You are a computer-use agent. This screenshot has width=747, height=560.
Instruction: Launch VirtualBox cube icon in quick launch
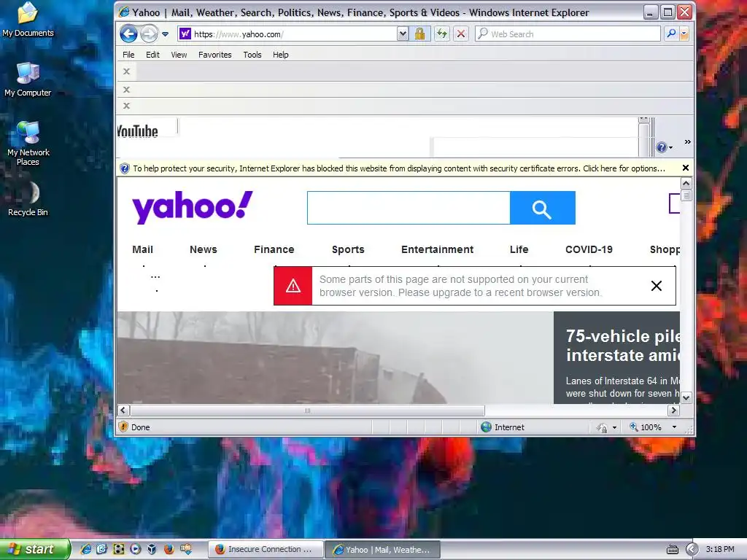coord(152,549)
